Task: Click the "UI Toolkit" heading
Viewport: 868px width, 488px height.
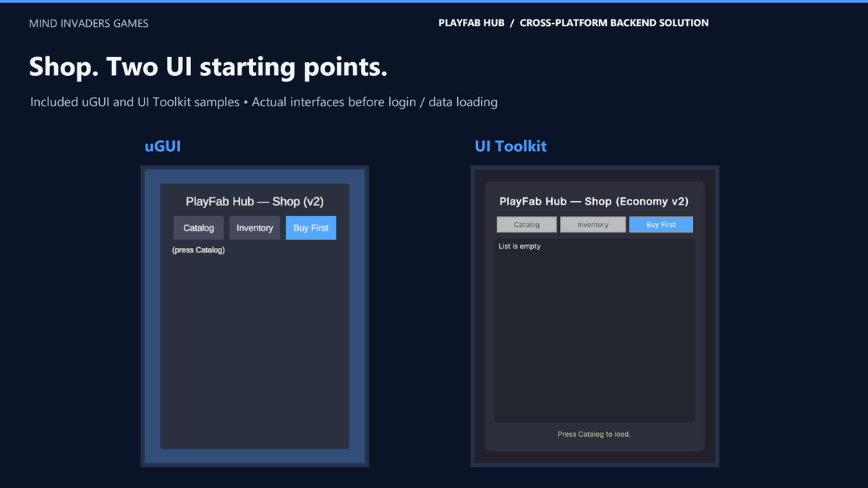Action: [511, 146]
